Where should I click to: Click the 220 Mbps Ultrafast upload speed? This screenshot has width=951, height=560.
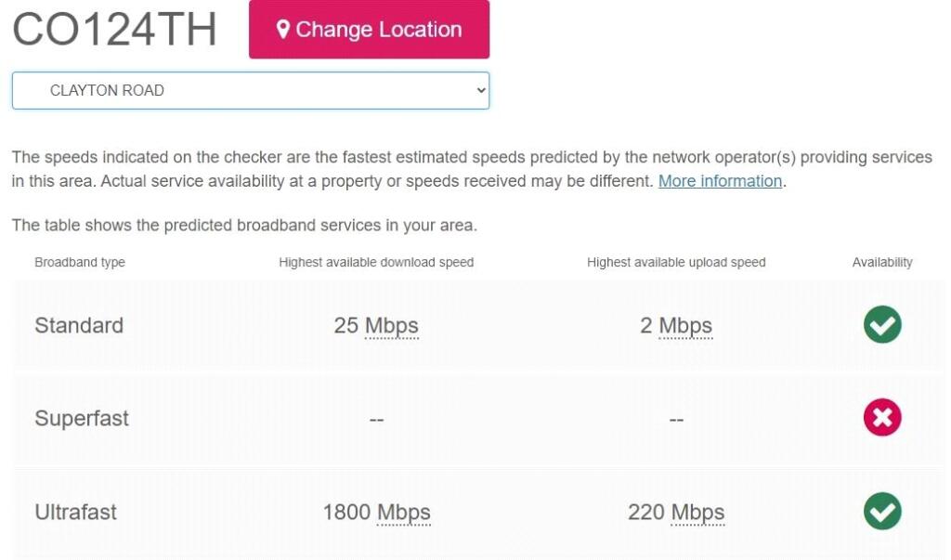676,512
